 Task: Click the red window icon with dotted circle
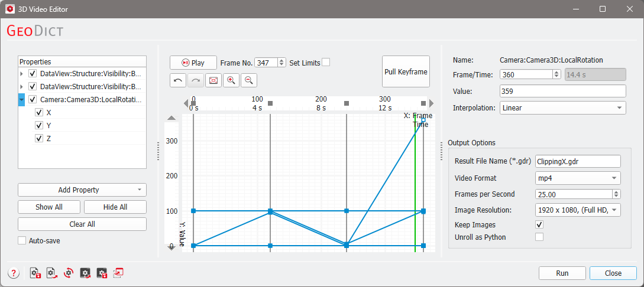point(118,273)
